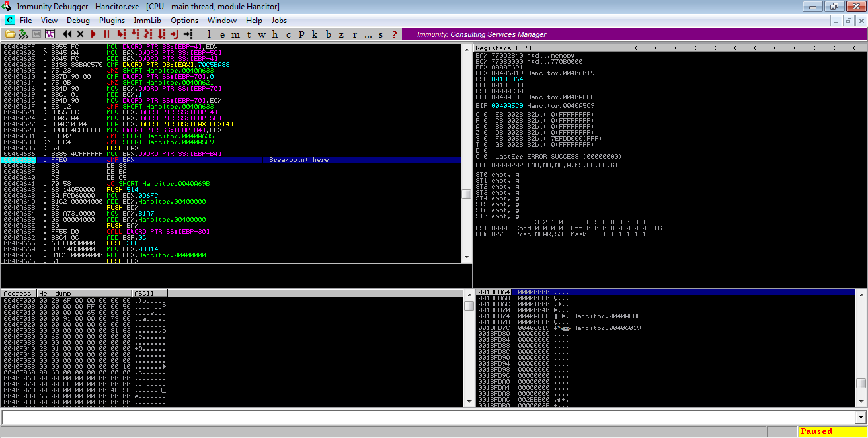The image size is (868, 438).
Task: Close program with the X toolbar icon
Action: [x=81, y=34]
